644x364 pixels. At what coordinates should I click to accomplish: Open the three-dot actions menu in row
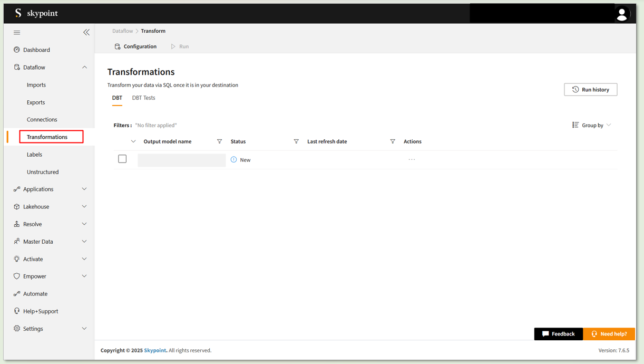coord(412,159)
